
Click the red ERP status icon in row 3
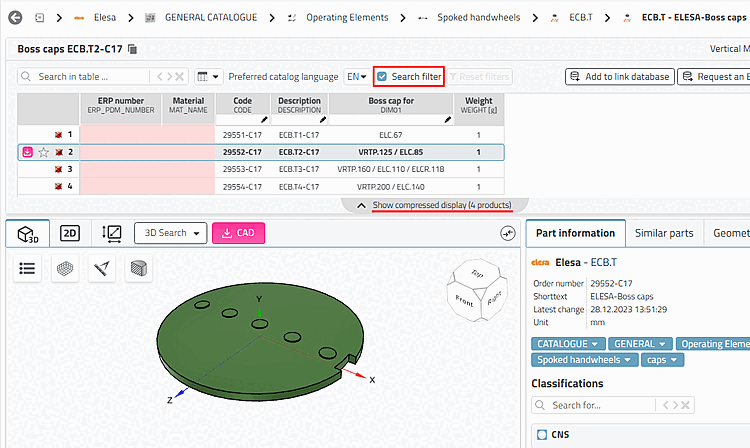pyautogui.click(x=58, y=169)
